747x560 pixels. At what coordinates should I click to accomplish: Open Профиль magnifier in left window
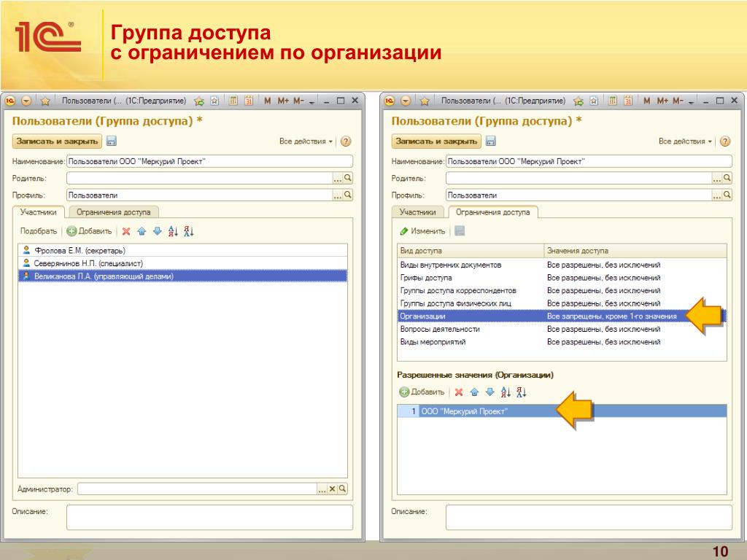pyautogui.click(x=348, y=195)
